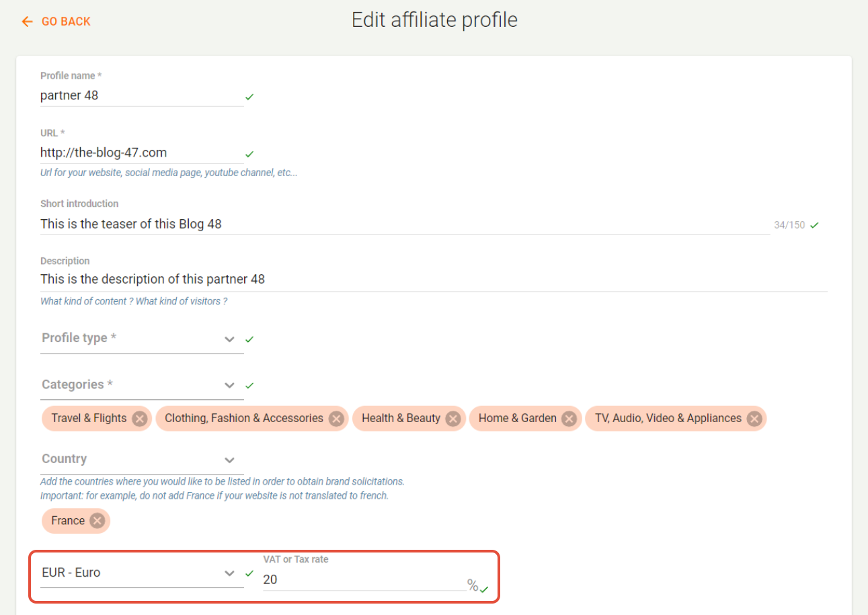Screen dimensions: 868x615
Task: Click the percent symbol in VAT field
Action: click(x=473, y=585)
